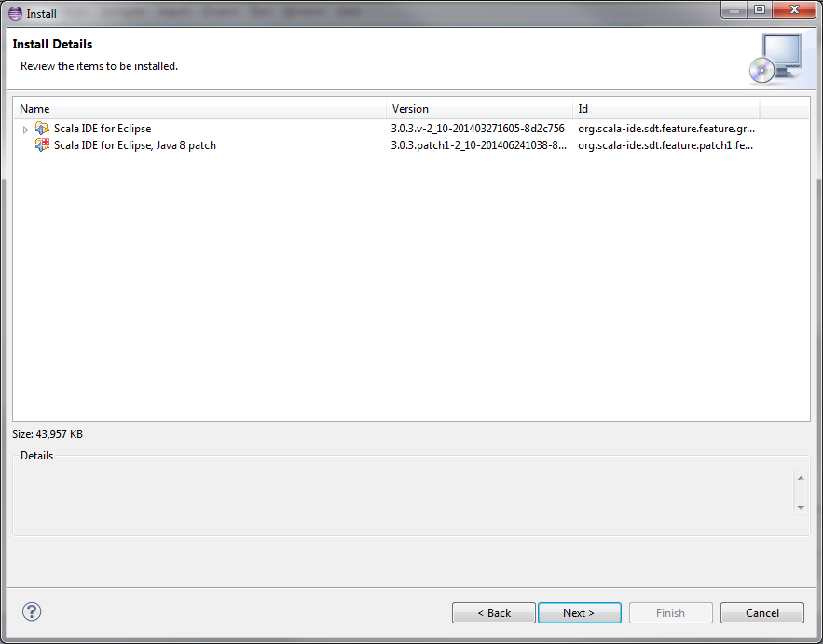Click the Details scrollbar down arrow
This screenshot has width=823, height=644.
[x=801, y=508]
